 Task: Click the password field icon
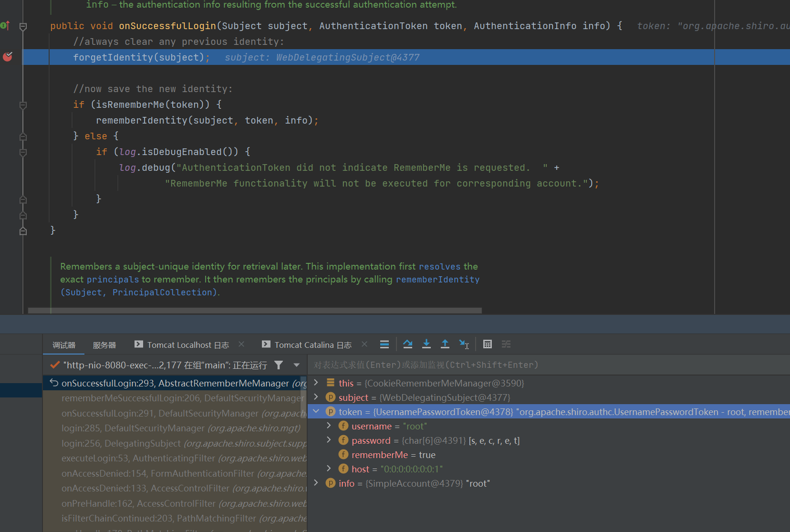[x=343, y=440]
